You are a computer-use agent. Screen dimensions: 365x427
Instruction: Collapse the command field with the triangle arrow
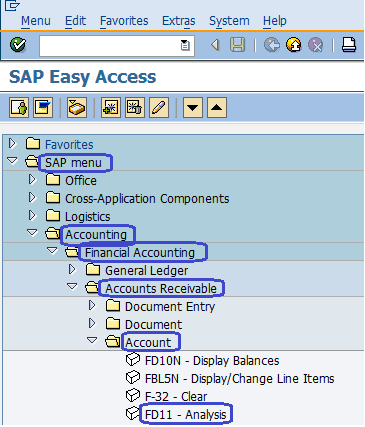(x=216, y=45)
